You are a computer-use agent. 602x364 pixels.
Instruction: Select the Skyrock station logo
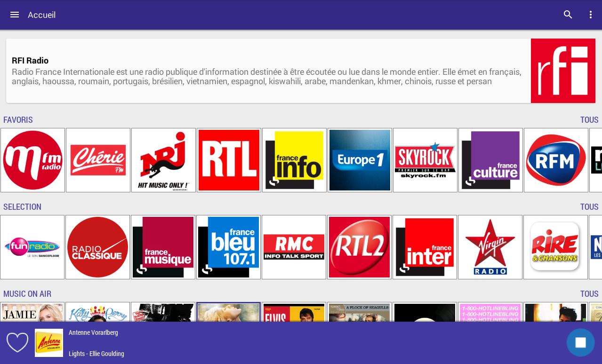tap(425, 160)
